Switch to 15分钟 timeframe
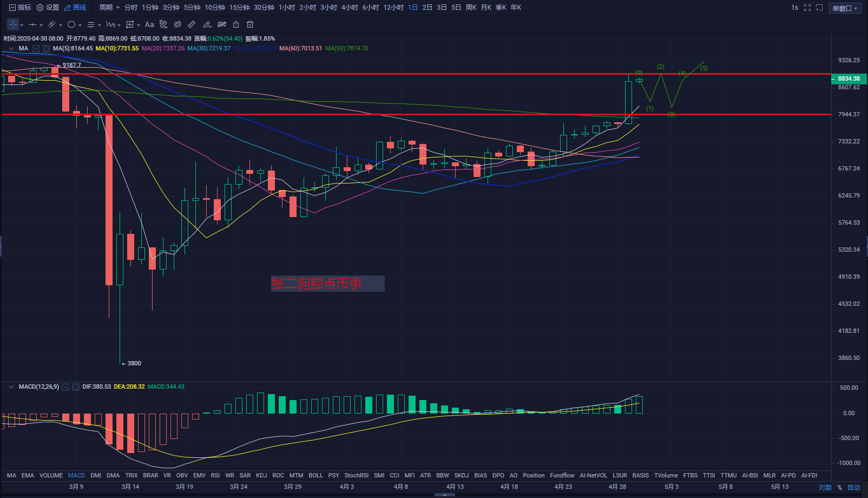This screenshot has width=868, height=498. (239, 8)
